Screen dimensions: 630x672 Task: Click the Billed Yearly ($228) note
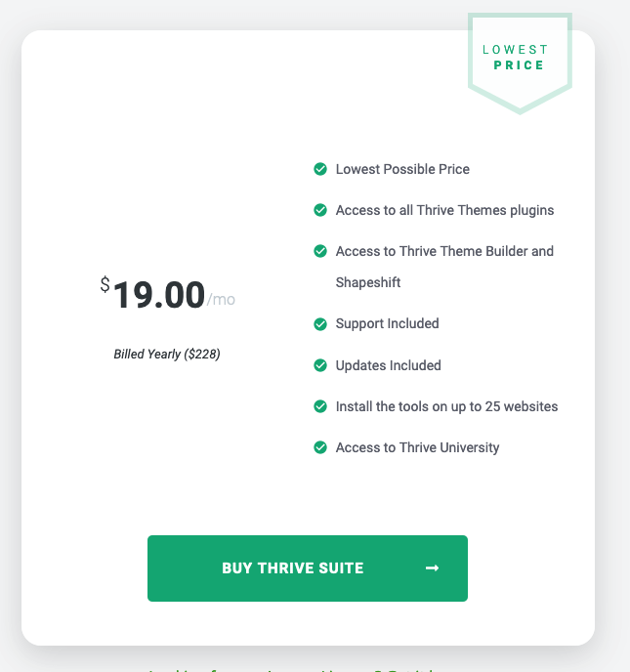[x=167, y=355]
